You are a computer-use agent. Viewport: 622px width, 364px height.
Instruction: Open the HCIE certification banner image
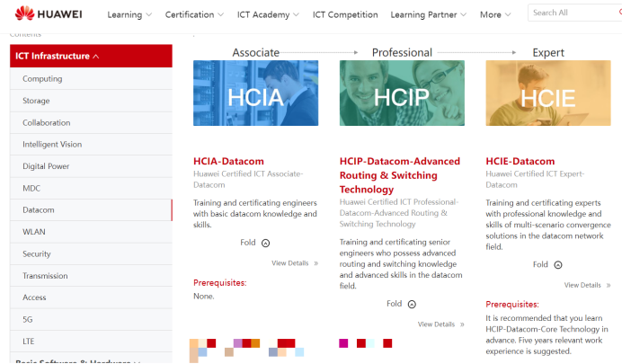(548, 93)
